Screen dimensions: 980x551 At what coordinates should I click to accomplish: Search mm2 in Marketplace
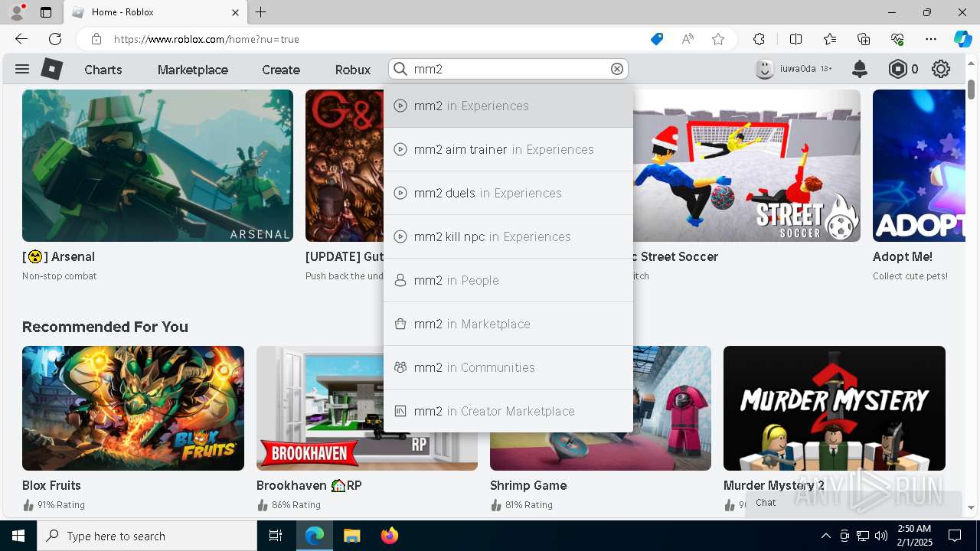pyautogui.click(x=508, y=324)
